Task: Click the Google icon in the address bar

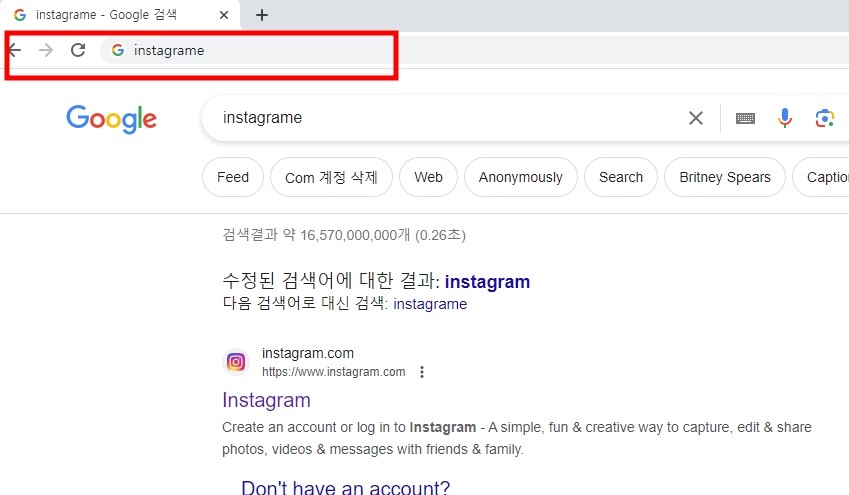Action: coord(117,50)
